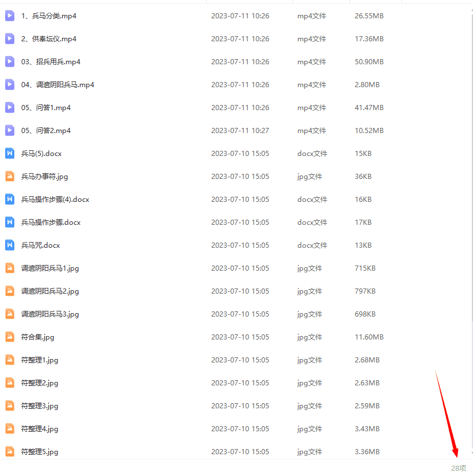Screen dimensions: 473x476
Task: Click the file name 调遣阴阳兵马1.jpg
Action: pos(50,268)
